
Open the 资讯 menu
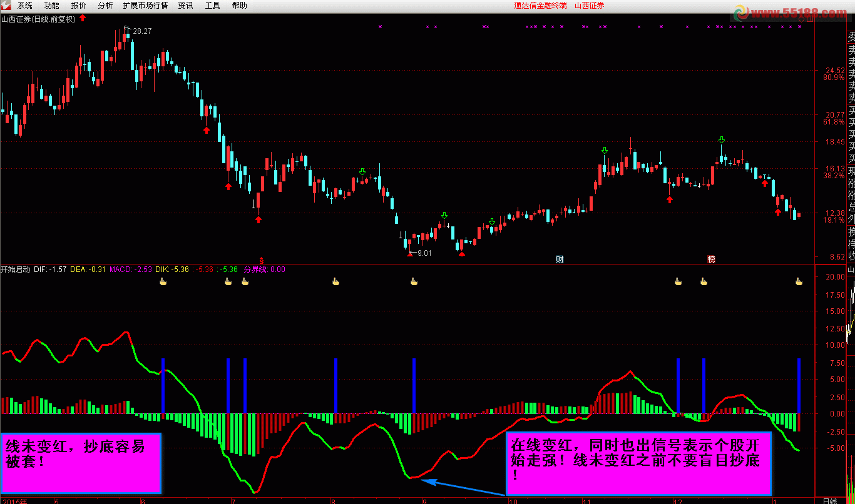click(186, 6)
